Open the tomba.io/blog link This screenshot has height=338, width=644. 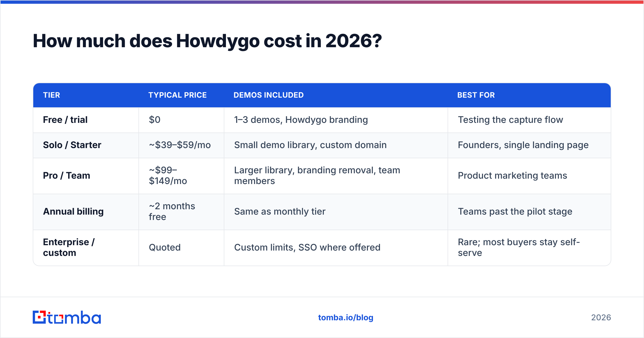(x=346, y=318)
